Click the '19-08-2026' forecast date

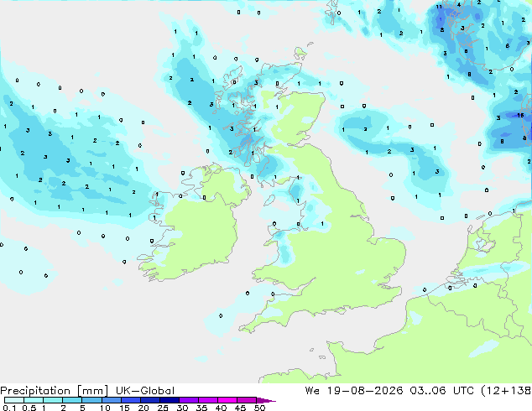coord(365,391)
